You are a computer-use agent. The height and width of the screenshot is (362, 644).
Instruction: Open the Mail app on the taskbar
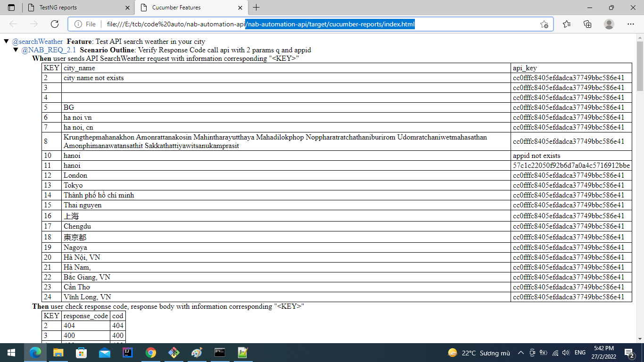(104, 353)
